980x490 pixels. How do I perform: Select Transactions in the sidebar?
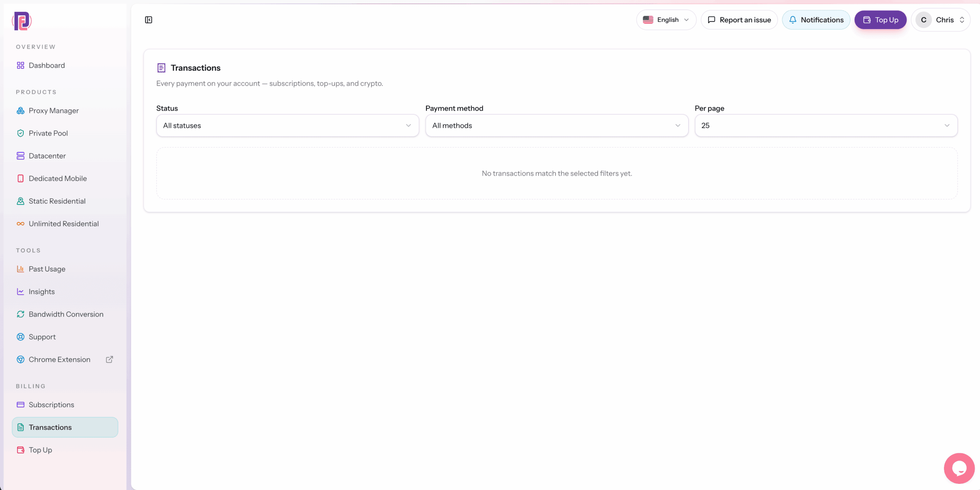[x=65, y=427]
